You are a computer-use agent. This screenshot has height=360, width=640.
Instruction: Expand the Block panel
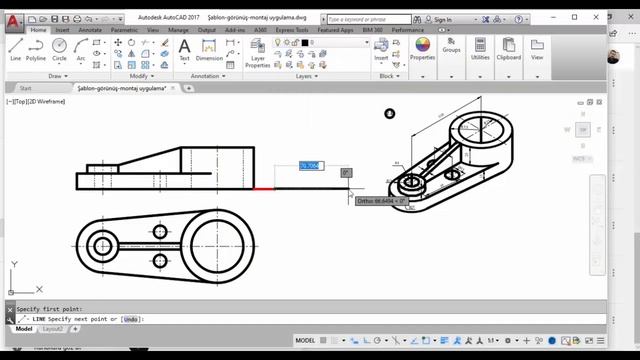[389, 76]
